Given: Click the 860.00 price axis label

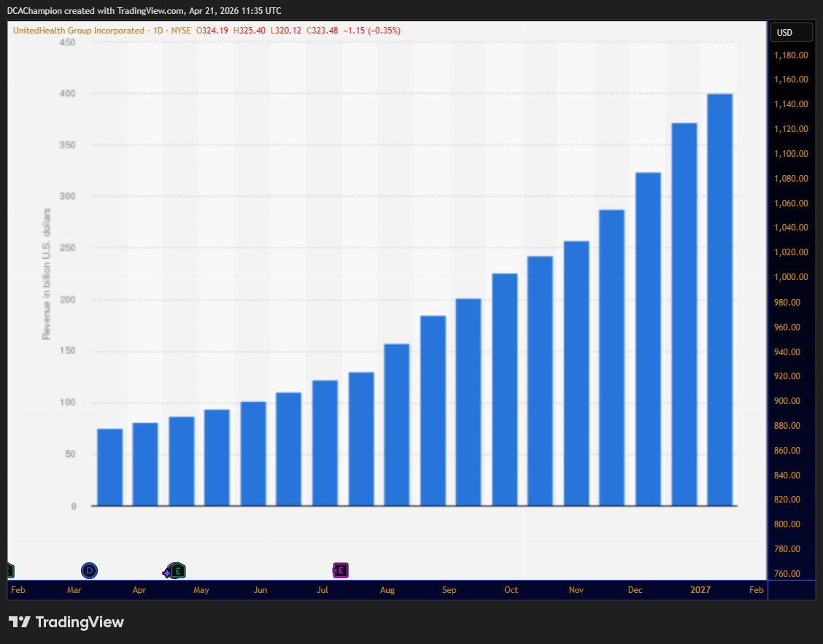Looking at the screenshot, I should click(x=787, y=450).
